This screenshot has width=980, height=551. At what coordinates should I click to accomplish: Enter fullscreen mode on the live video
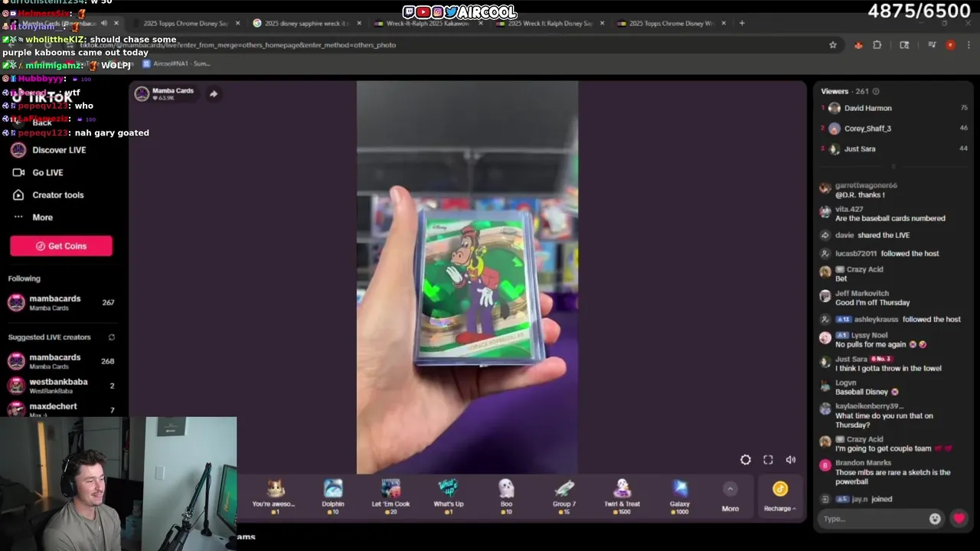point(768,459)
